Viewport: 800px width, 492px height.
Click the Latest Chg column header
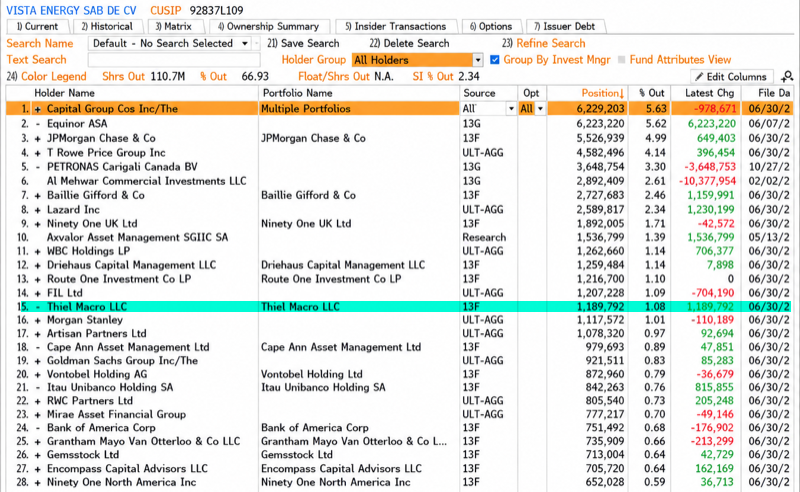(x=709, y=93)
